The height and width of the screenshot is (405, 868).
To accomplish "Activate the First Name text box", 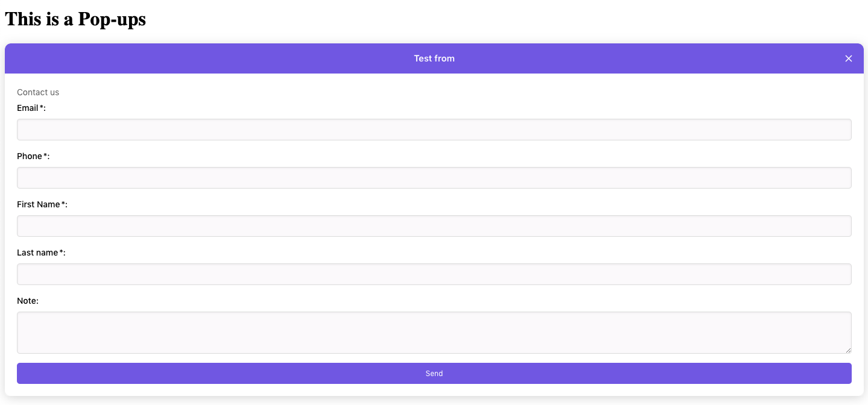I will [x=434, y=226].
